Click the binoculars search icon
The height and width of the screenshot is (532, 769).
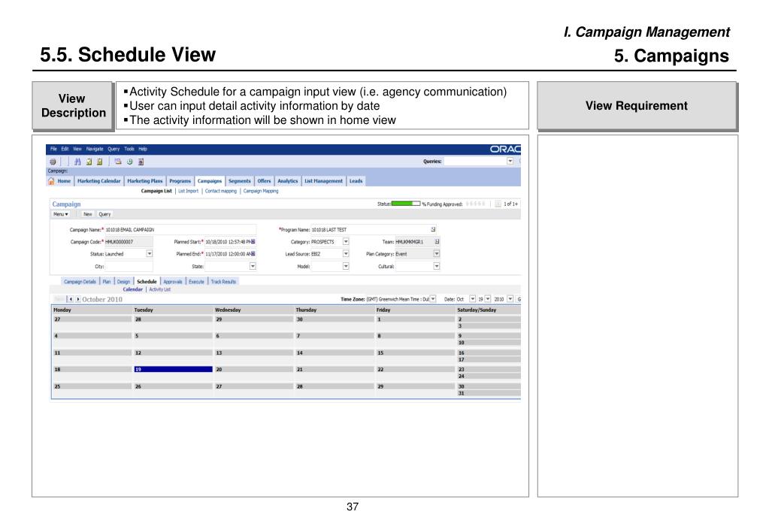tap(77, 162)
